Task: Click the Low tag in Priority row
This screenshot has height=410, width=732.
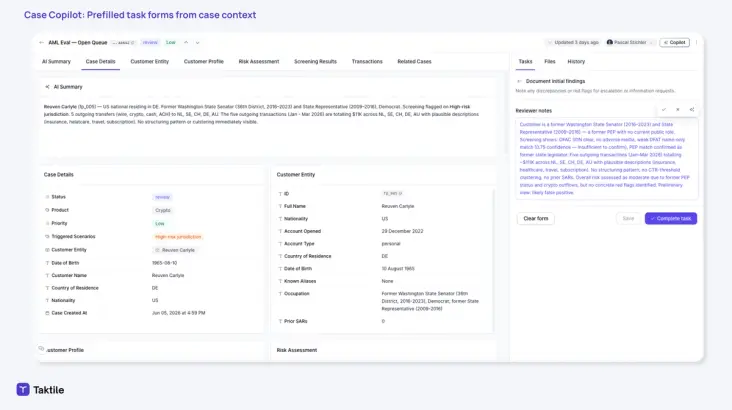Action: click(160, 224)
